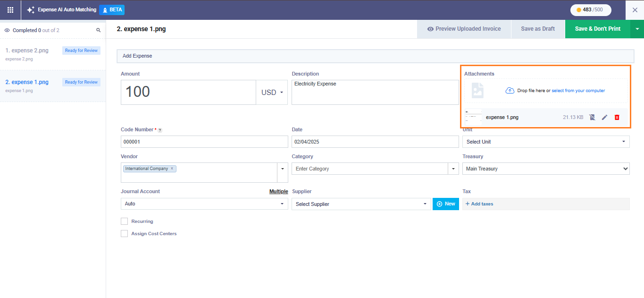Expand Save & Don't Print arrow options
Screen dimensions: 644x298
point(637,29)
